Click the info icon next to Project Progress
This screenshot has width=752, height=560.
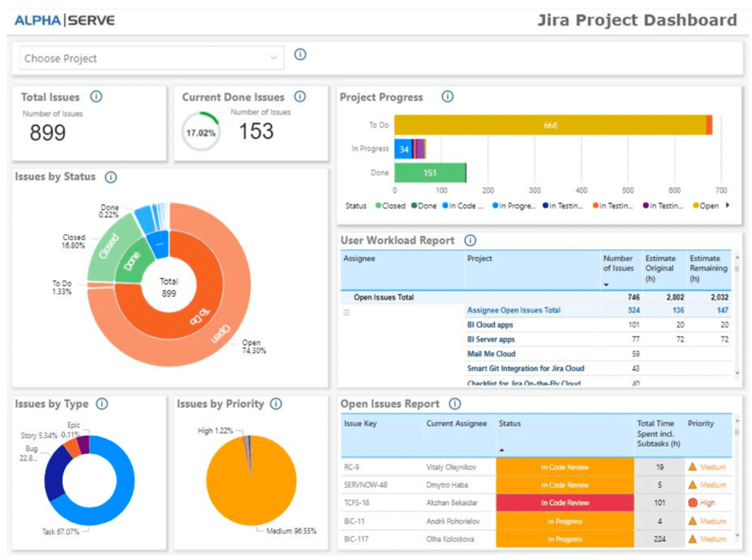(447, 97)
